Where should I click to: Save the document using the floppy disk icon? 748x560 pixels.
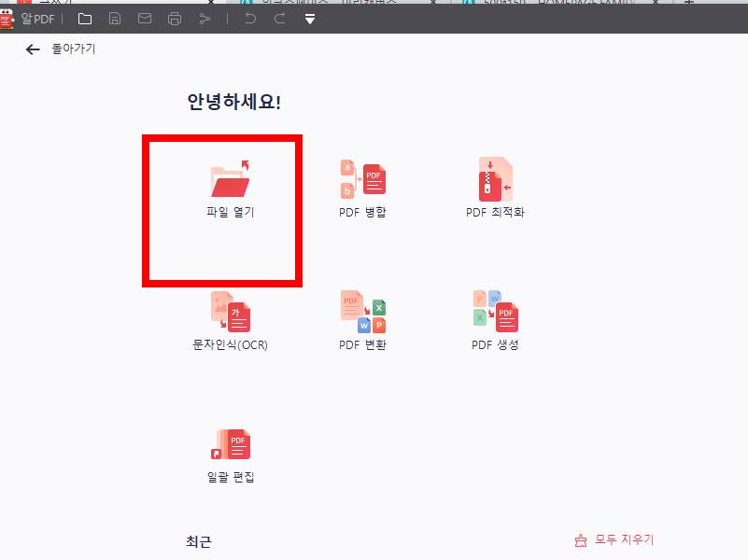(114, 19)
